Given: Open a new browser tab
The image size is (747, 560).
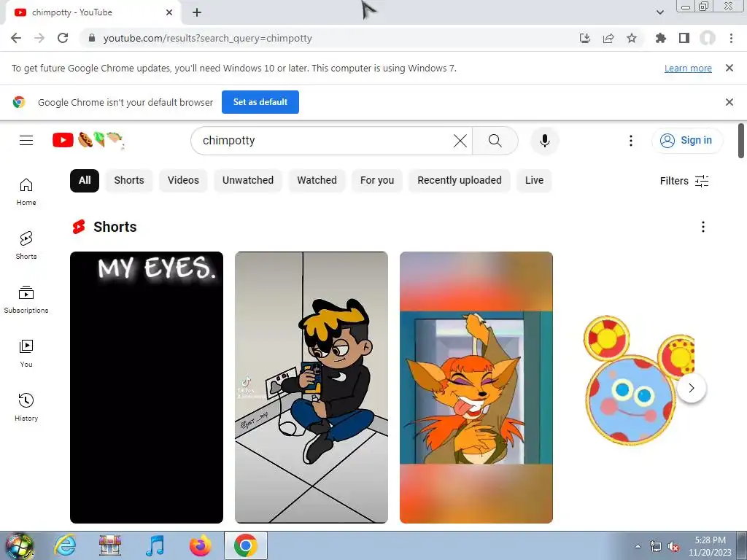Looking at the screenshot, I should [197, 12].
